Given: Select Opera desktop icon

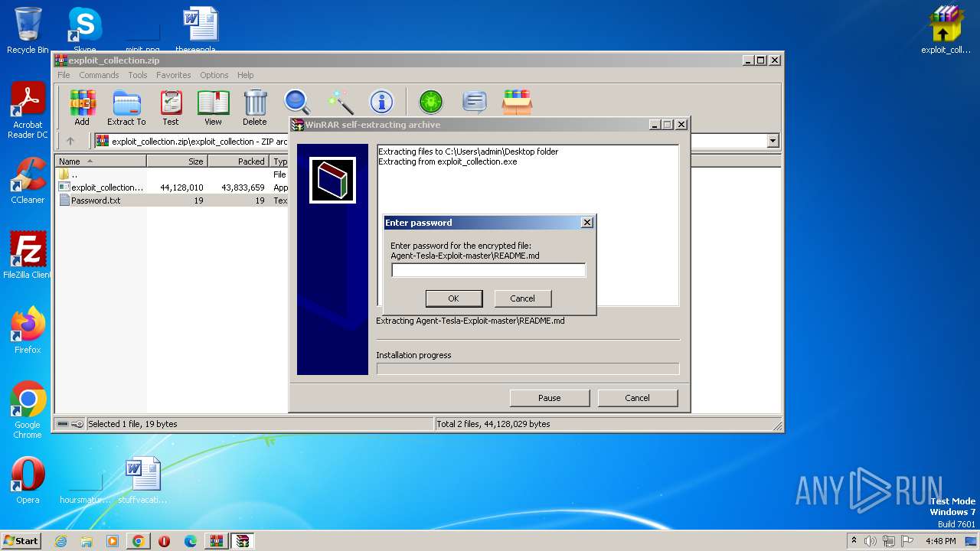Looking at the screenshot, I should pyautogui.click(x=28, y=481).
